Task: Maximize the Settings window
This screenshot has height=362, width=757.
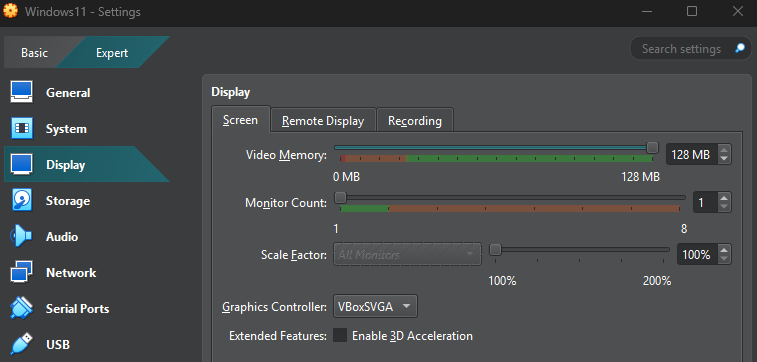Action: [x=692, y=11]
